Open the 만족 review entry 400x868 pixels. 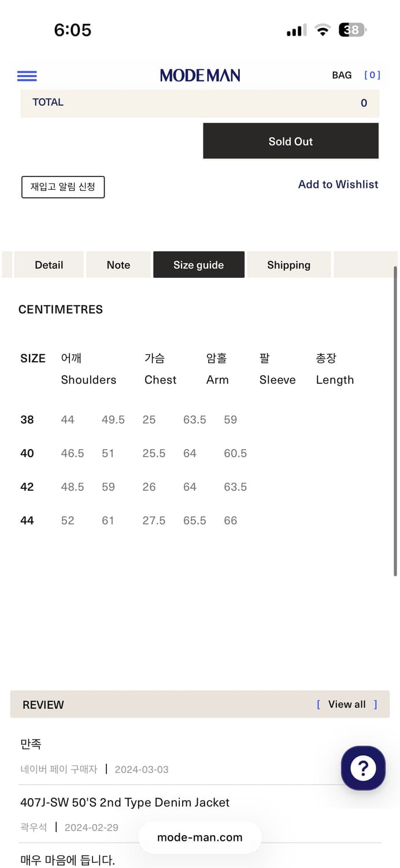coord(31,744)
